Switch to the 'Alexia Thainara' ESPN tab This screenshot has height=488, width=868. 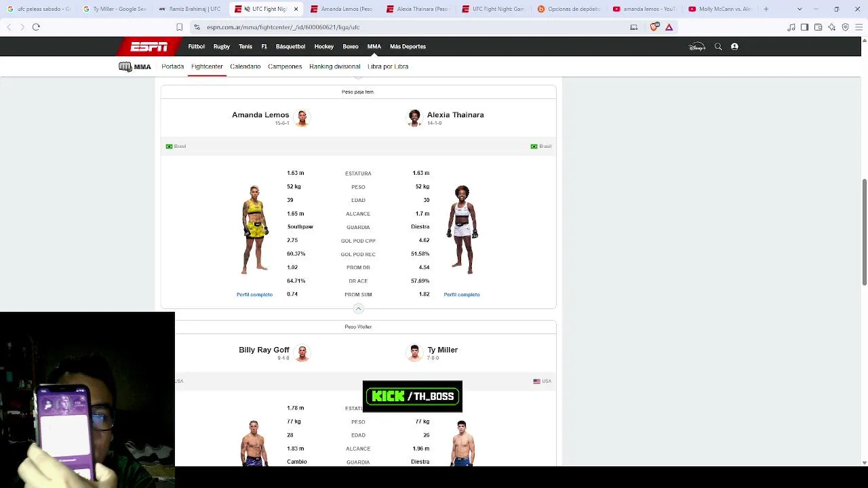tap(418, 9)
